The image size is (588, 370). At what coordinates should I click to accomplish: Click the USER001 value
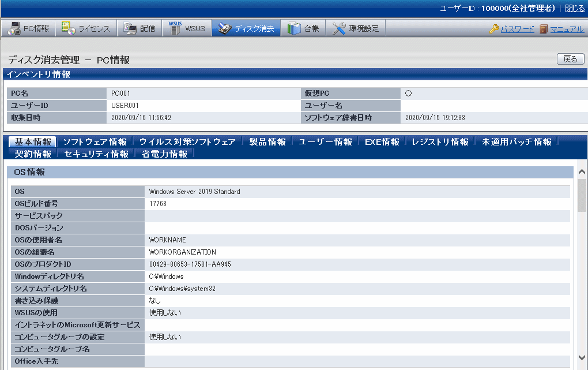(125, 106)
